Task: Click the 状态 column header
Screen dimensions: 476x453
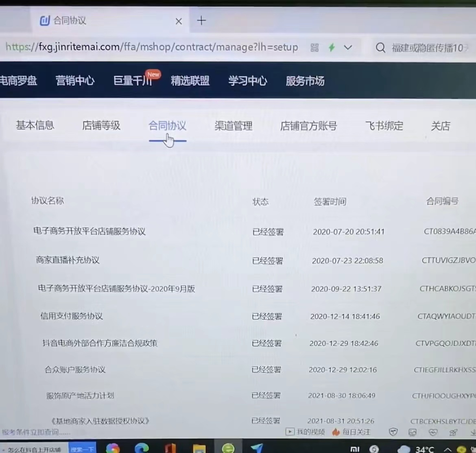Action: pos(260,201)
